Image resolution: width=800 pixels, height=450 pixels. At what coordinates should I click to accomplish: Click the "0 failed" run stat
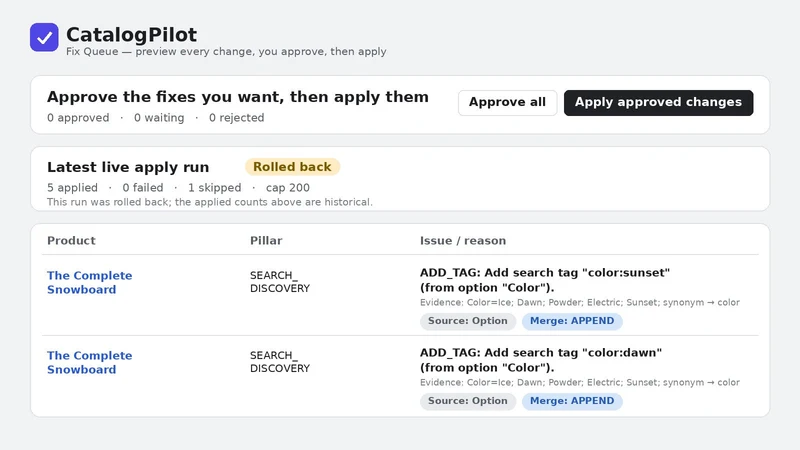tap(143, 188)
